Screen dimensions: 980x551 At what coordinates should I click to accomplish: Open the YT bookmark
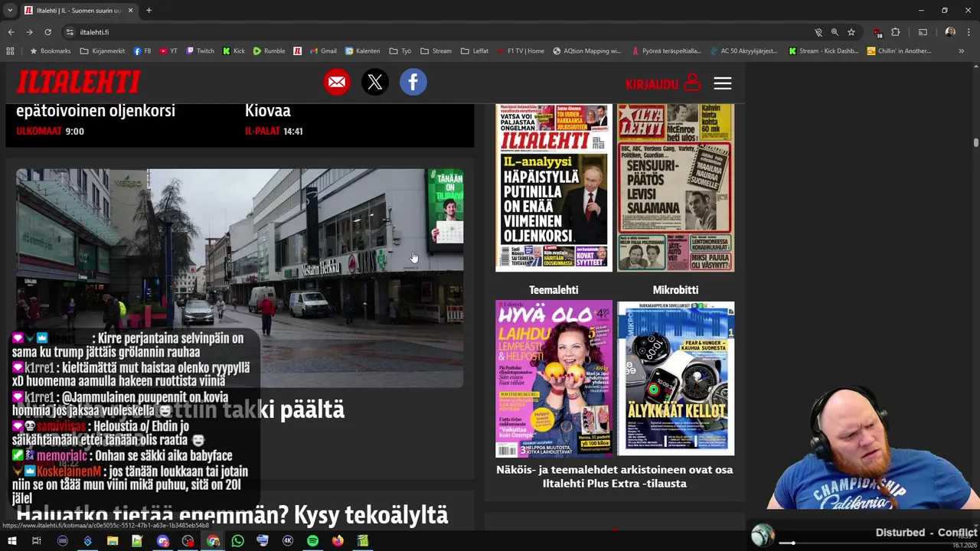[x=168, y=51]
